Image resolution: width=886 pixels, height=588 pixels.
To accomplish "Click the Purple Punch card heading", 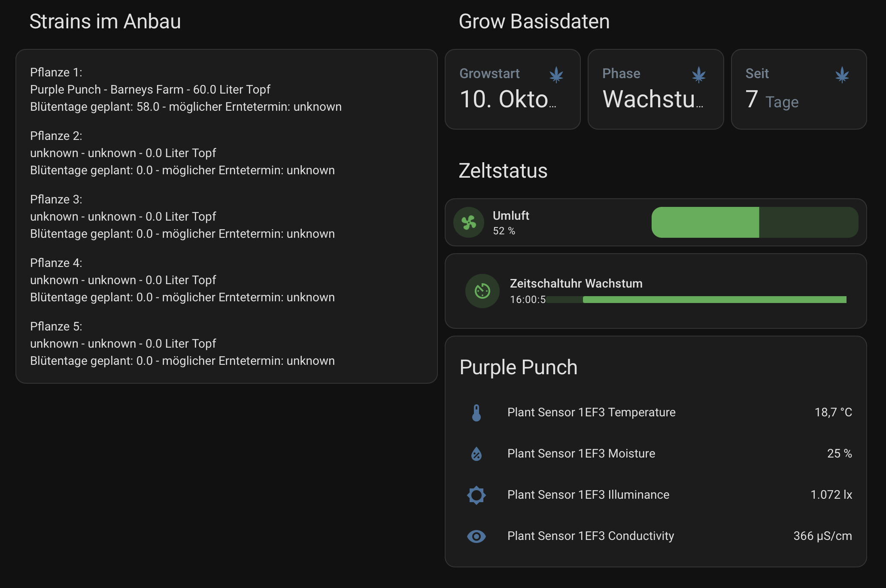I will 519,367.
